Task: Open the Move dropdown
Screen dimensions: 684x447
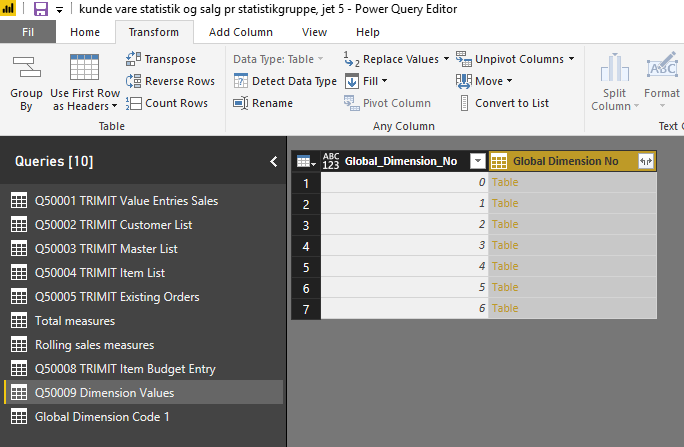Action: tap(484, 81)
